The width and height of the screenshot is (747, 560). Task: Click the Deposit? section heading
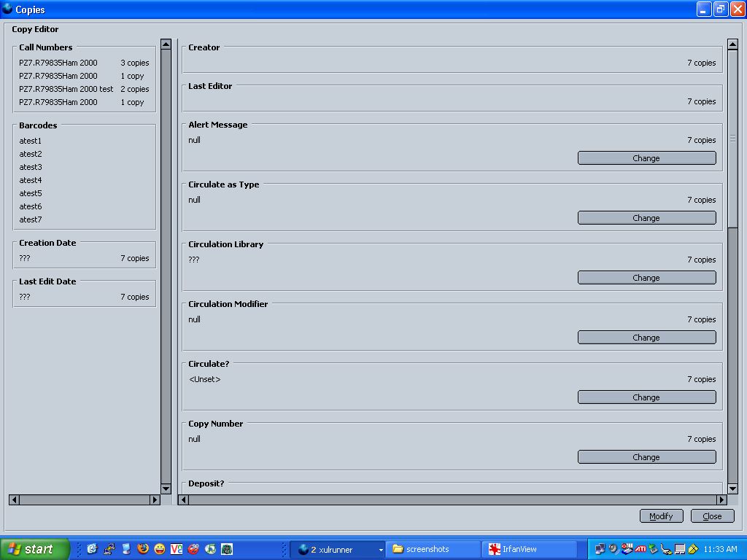coord(206,483)
